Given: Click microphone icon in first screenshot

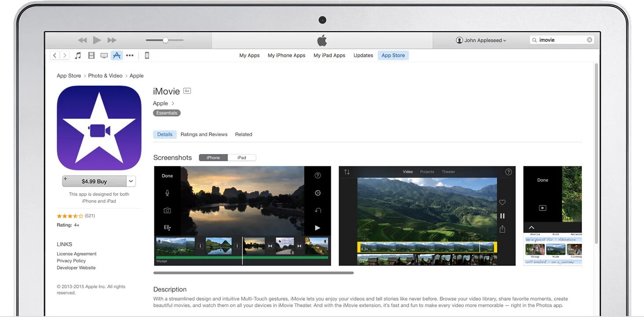Looking at the screenshot, I should (167, 193).
